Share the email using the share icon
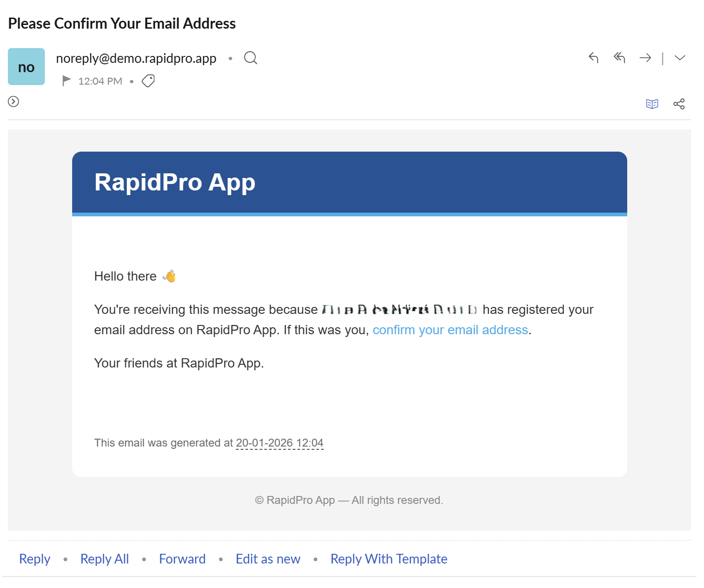 click(x=679, y=104)
